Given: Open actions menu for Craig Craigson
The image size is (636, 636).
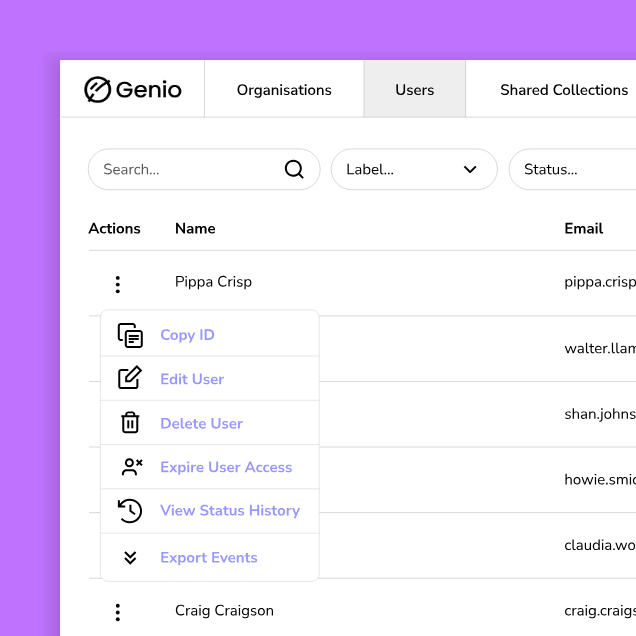Looking at the screenshot, I should point(117,612).
